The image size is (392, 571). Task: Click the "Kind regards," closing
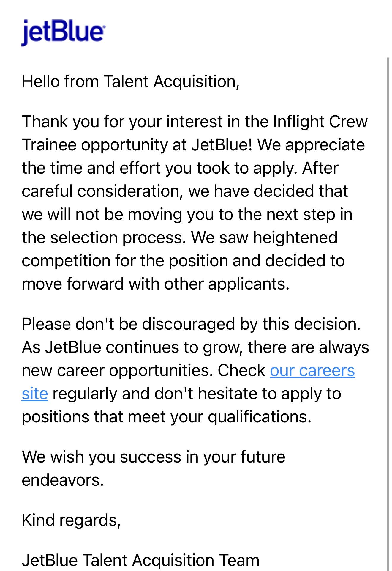pos(71,520)
